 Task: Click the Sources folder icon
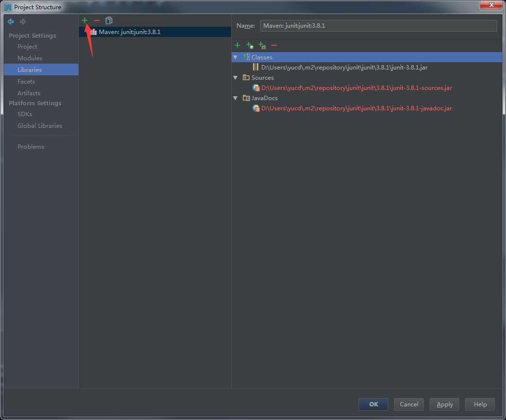click(x=246, y=77)
